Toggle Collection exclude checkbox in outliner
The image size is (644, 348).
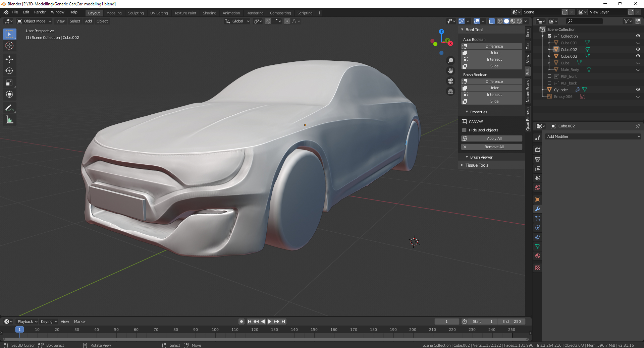(549, 36)
